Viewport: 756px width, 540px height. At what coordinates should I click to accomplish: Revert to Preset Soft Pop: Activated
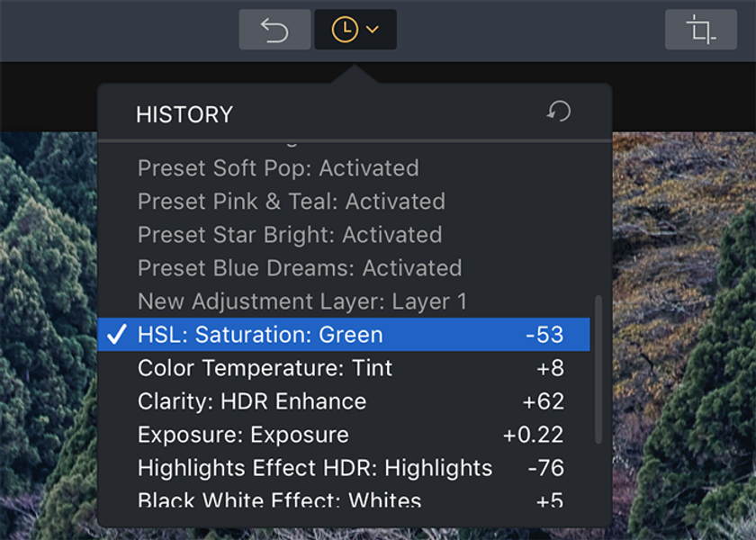point(344,168)
